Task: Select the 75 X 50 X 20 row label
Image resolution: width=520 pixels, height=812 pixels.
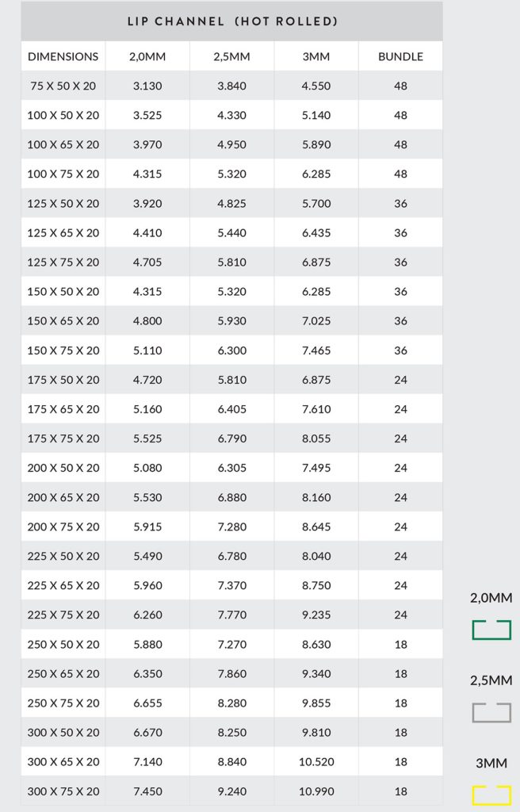Action: click(x=63, y=86)
